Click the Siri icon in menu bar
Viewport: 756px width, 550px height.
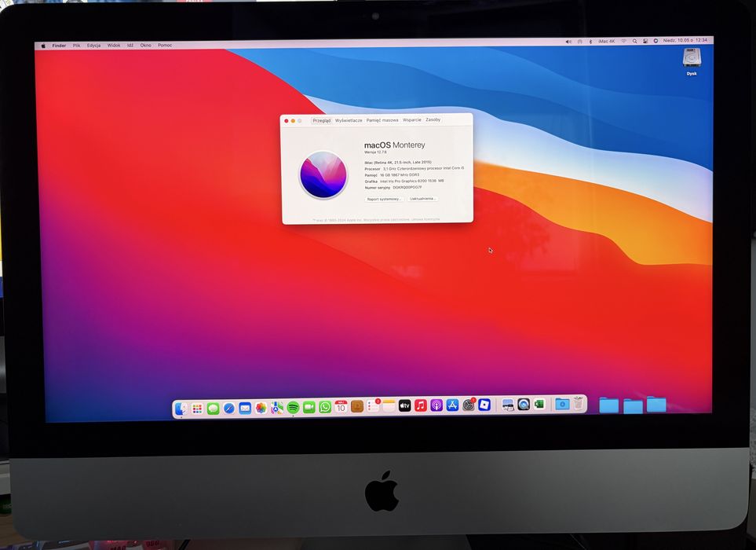pos(656,41)
